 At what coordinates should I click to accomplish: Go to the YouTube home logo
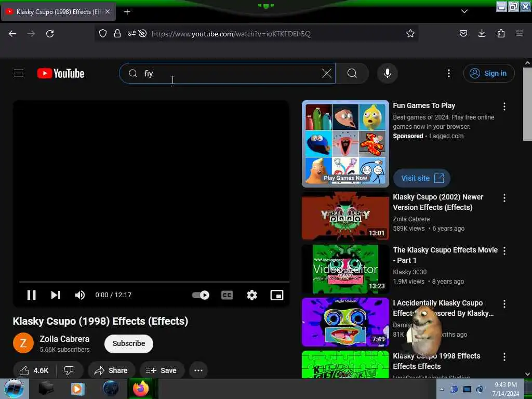pyautogui.click(x=61, y=73)
